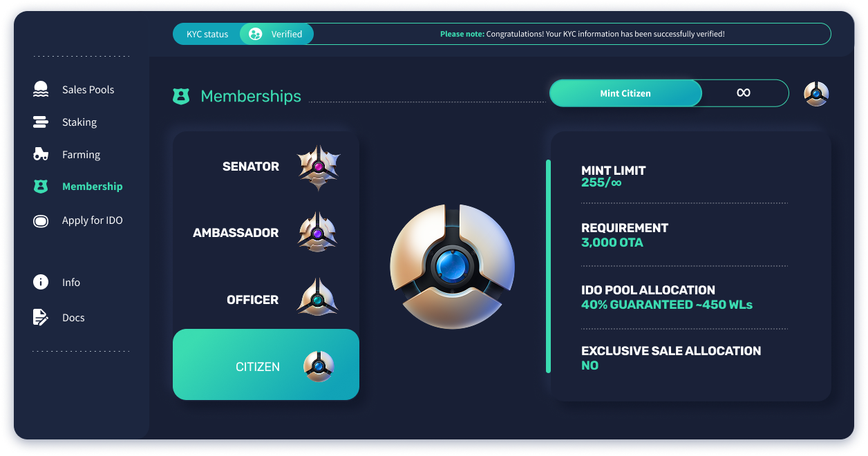Click the Info circle icon
Screen dimensions: 868x456
tap(41, 282)
